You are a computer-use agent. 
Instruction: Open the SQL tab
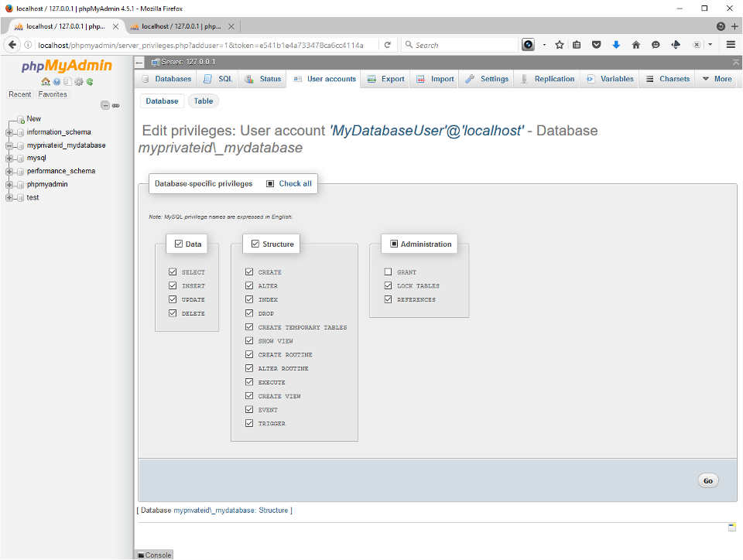(217, 79)
